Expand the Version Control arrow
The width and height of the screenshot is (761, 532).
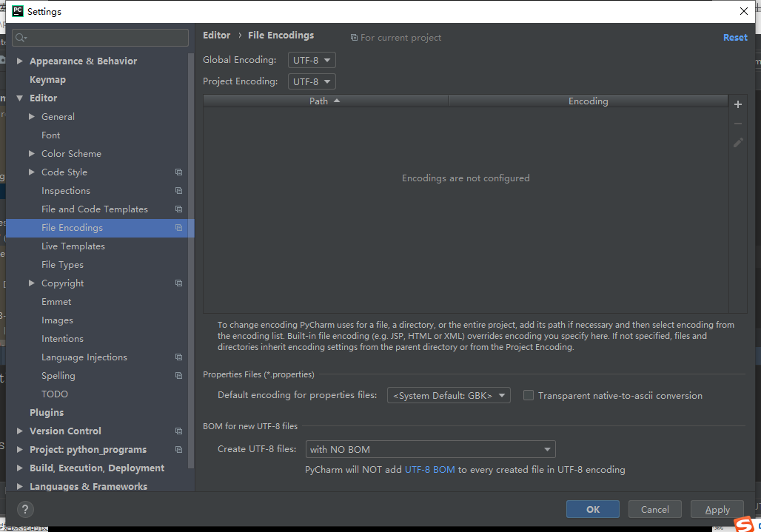pyautogui.click(x=19, y=431)
